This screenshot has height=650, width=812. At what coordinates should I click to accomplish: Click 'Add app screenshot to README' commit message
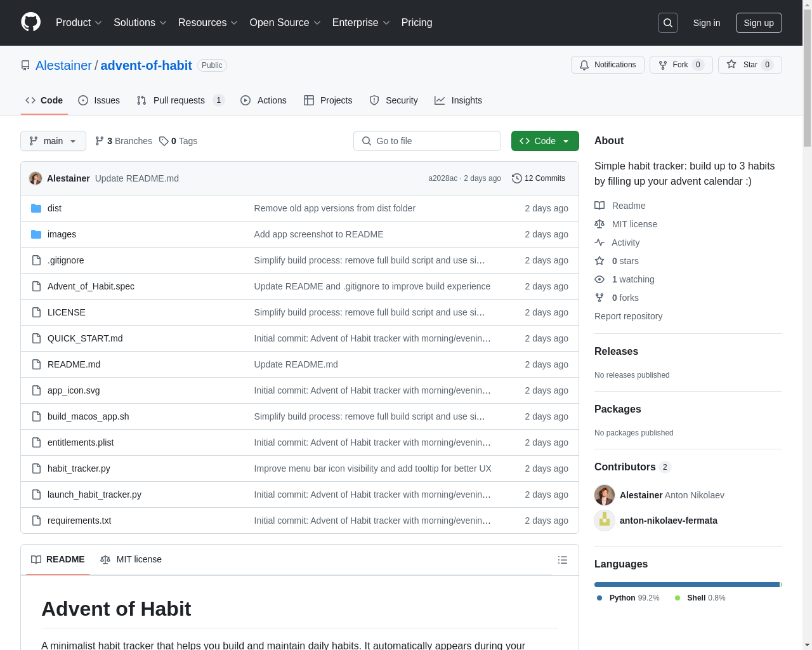click(318, 234)
